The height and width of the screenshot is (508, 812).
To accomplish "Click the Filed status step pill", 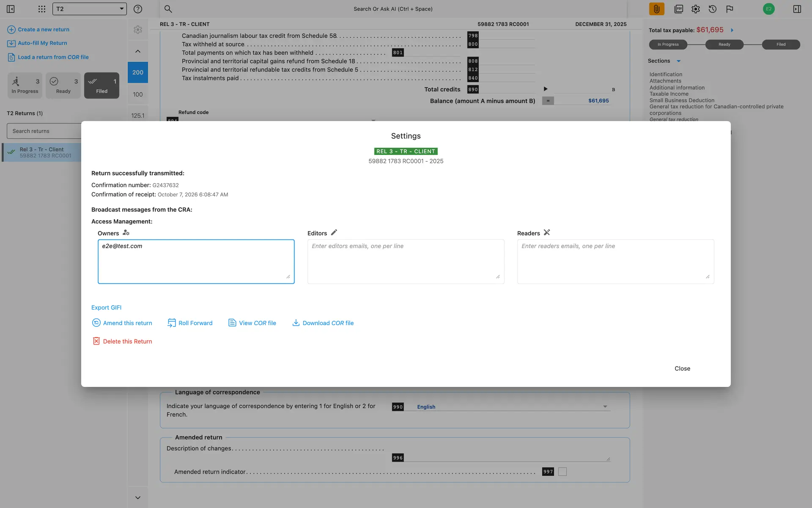I will tap(781, 44).
